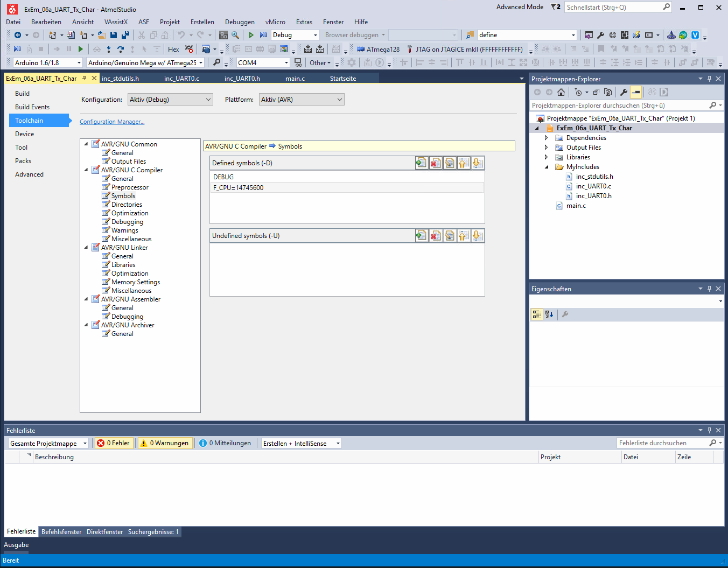
Task: Click the Add Item icon for Defined symbols
Action: pyautogui.click(x=422, y=163)
